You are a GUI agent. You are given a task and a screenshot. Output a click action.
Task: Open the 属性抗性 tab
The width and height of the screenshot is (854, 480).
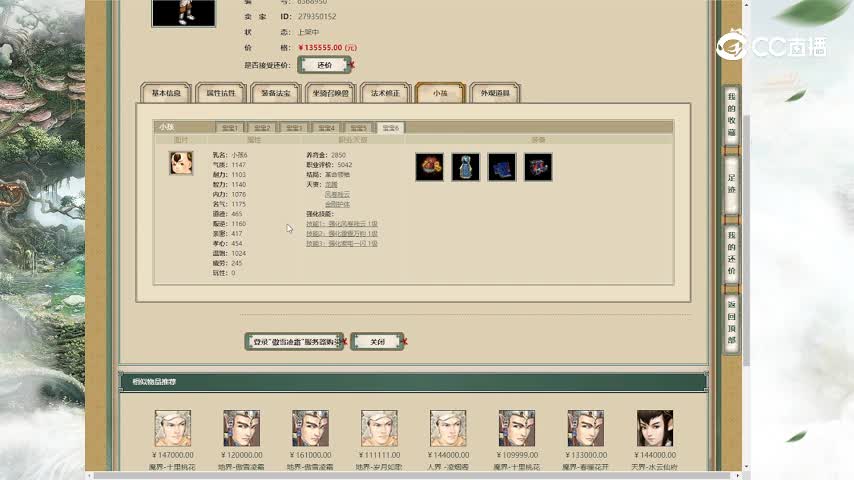[221, 93]
